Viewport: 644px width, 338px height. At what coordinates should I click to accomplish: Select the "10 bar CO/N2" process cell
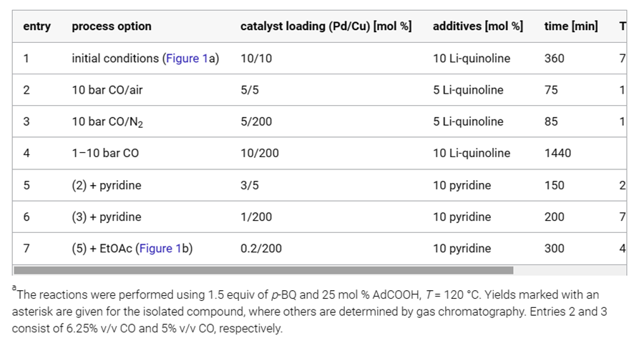(x=107, y=122)
